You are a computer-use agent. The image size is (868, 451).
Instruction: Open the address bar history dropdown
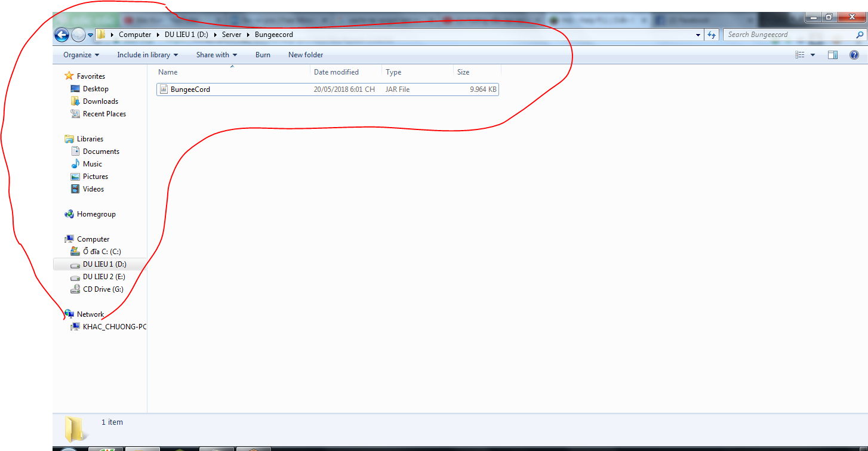(x=698, y=35)
